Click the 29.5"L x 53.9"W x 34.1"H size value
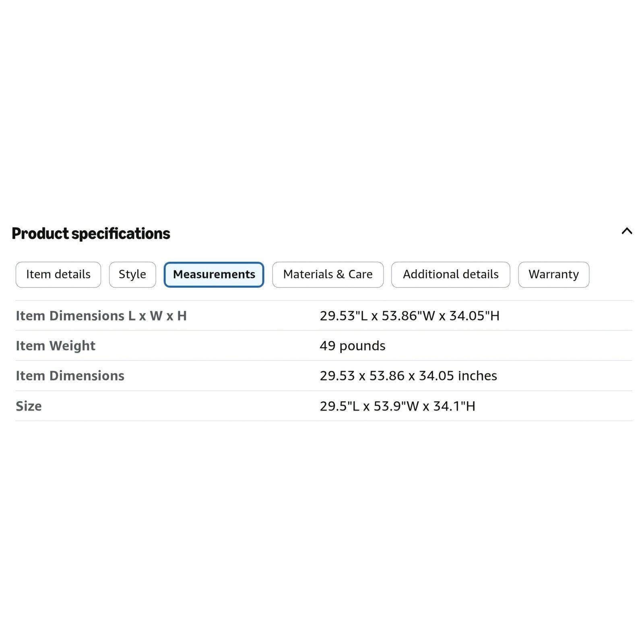Screen dimensions: 644x644 (x=398, y=406)
